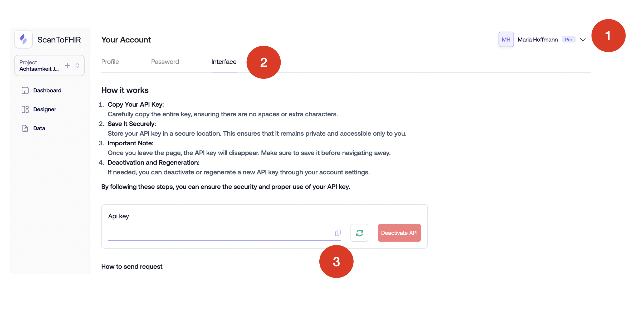Expand the project switcher arrows
Screen dimensions: 644x316
point(77,66)
